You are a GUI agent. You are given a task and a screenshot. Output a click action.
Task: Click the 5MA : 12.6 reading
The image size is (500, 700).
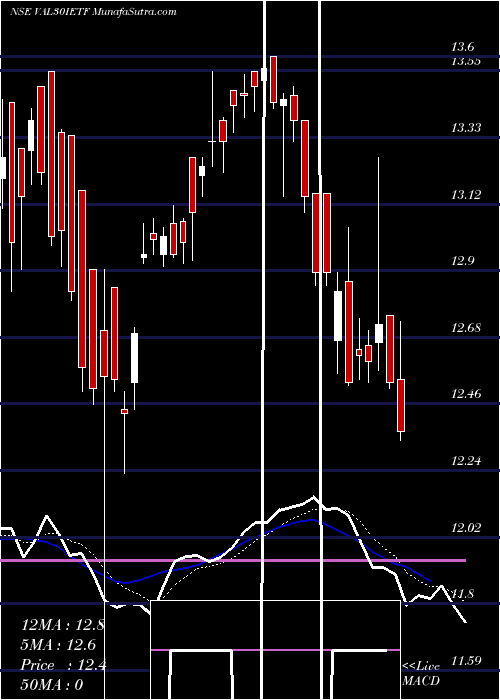point(58,645)
